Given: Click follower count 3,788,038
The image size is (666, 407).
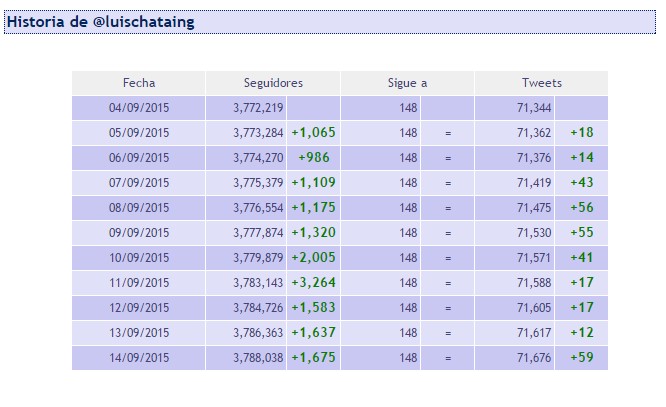Looking at the screenshot, I should (x=258, y=358).
